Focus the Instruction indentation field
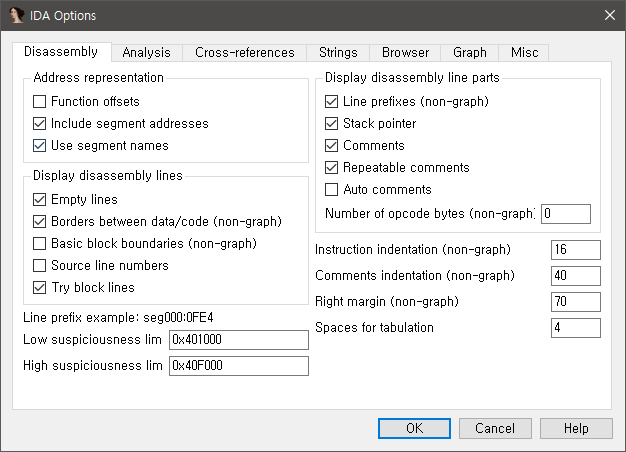This screenshot has height=452, width=626. [576, 250]
